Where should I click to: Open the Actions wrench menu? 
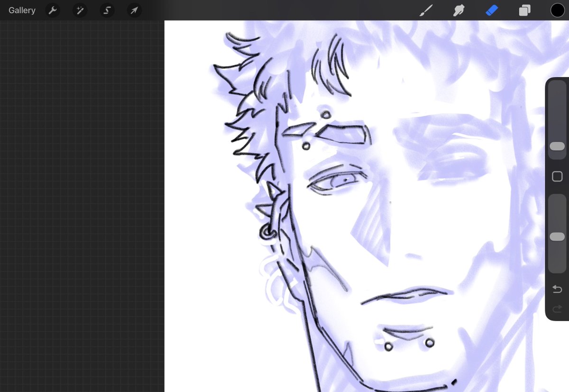pos(53,10)
